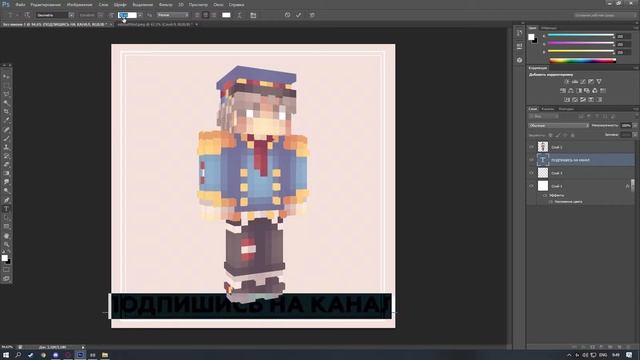Switch to the Образцы tab
Screen dimensions: 640x360
pos(549,28)
